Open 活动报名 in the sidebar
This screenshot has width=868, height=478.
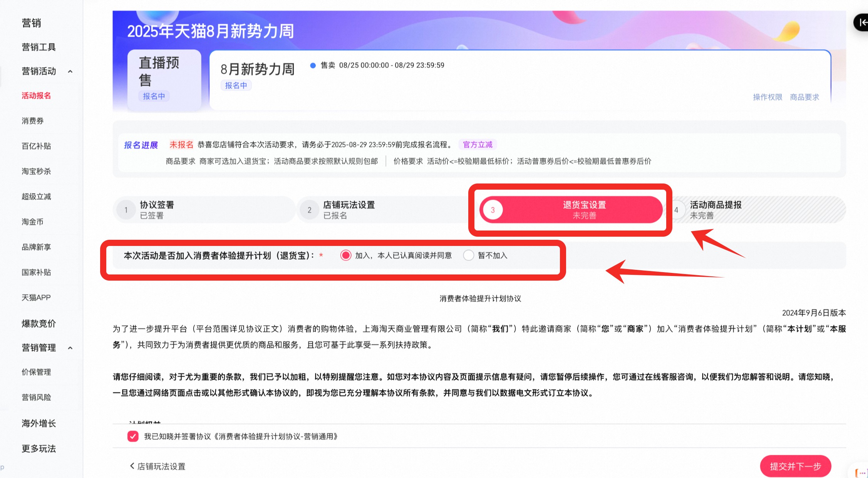pyautogui.click(x=36, y=96)
